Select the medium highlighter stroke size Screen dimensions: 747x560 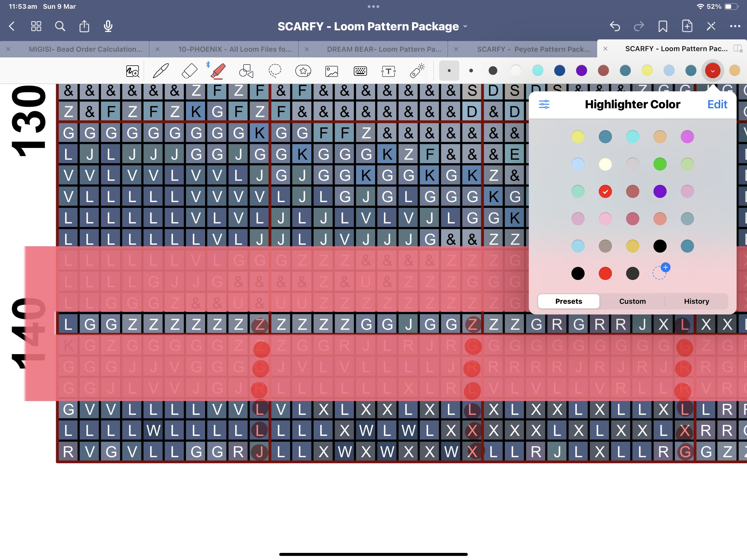tap(471, 71)
